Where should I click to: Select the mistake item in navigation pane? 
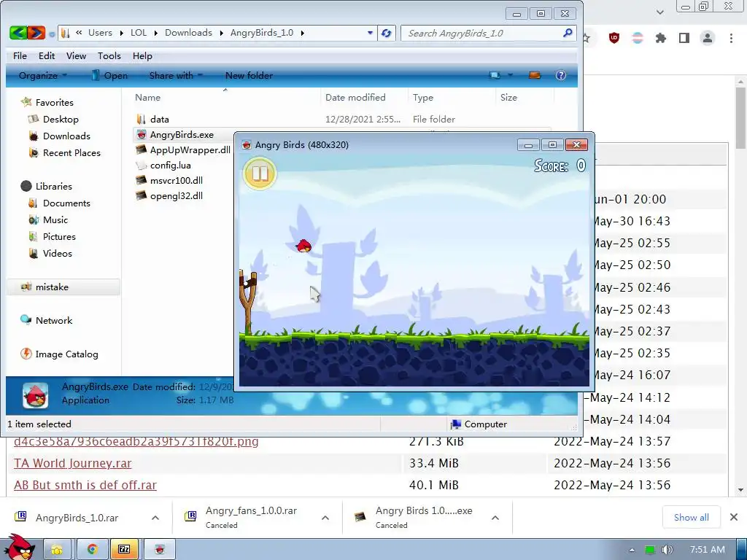coord(63,287)
